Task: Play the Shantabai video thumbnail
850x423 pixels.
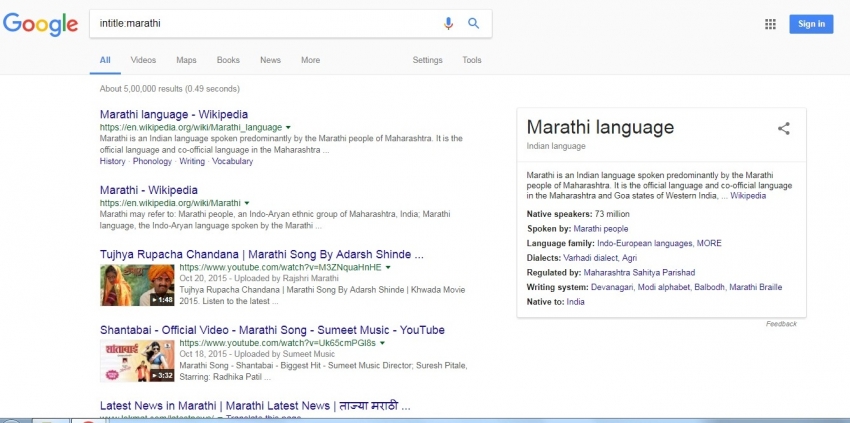Action: [x=137, y=361]
